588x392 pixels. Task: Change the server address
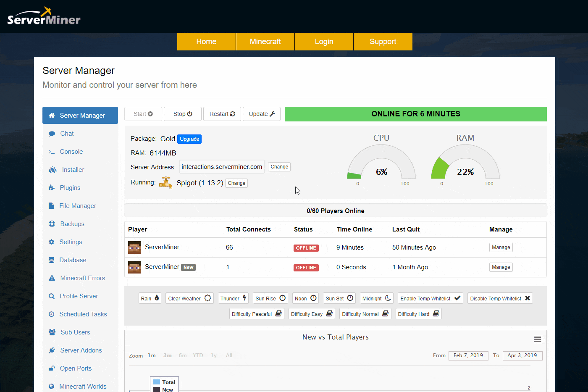pos(279,167)
